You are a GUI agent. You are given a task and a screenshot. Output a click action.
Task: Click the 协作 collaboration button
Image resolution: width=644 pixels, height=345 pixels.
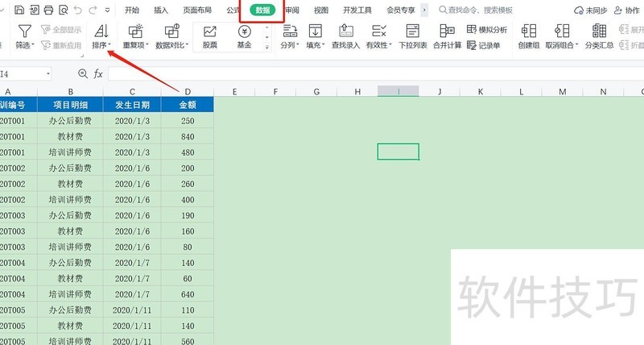click(626, 10)
